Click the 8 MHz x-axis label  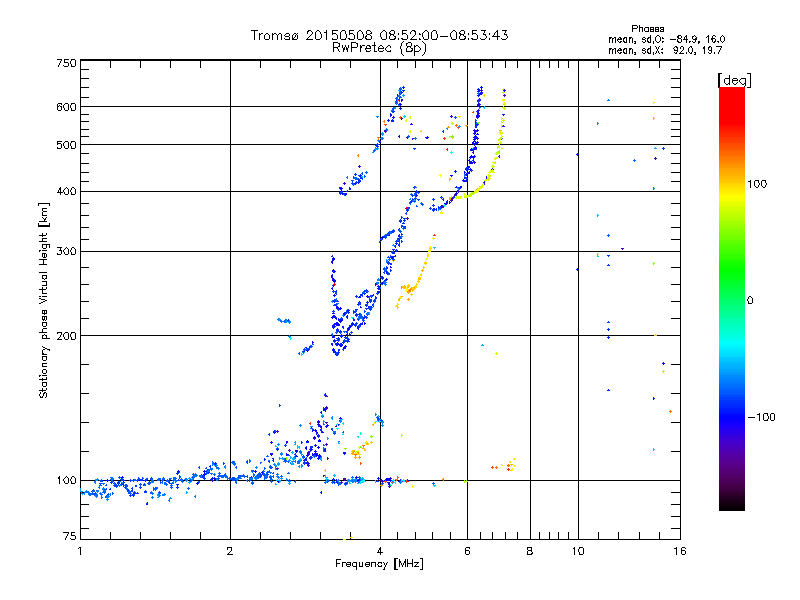530,551
